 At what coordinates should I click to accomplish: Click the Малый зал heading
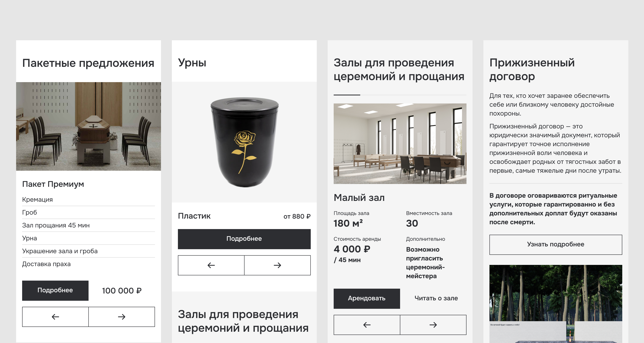[x=359, y=198]
